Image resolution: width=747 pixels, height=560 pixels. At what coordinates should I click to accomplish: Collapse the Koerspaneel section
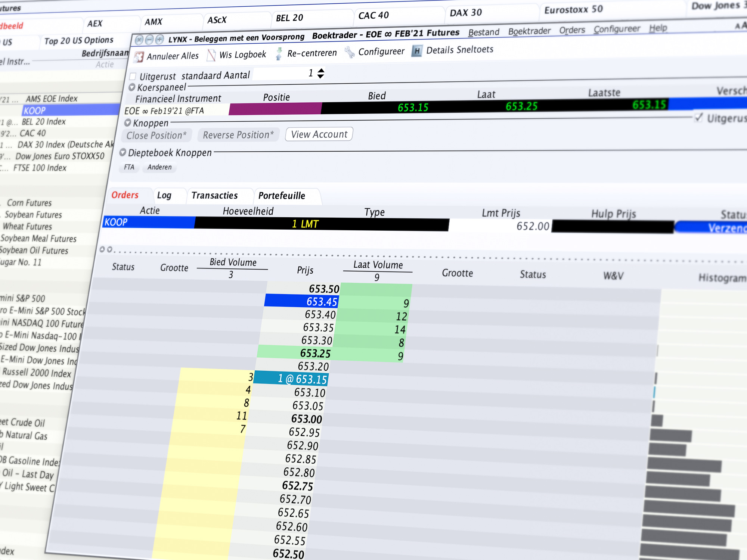pyautogui.click(x=132, y=87)
